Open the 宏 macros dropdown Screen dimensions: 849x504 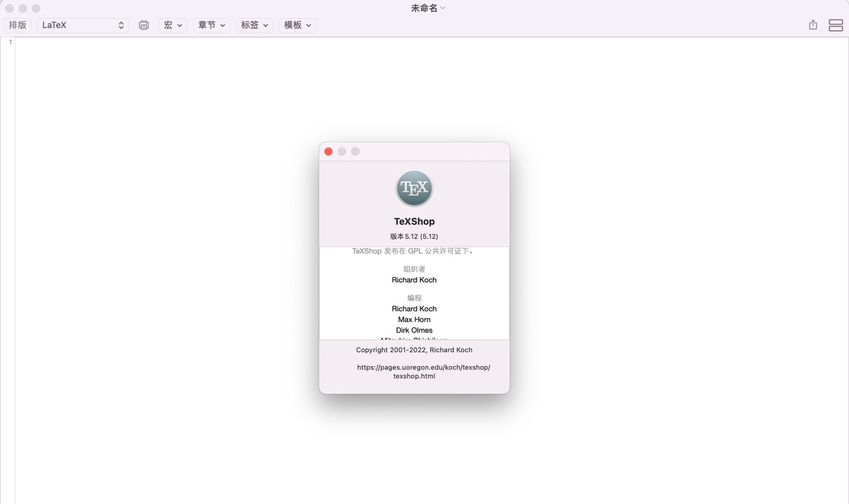pyautogui.click(x=173, y=25)
